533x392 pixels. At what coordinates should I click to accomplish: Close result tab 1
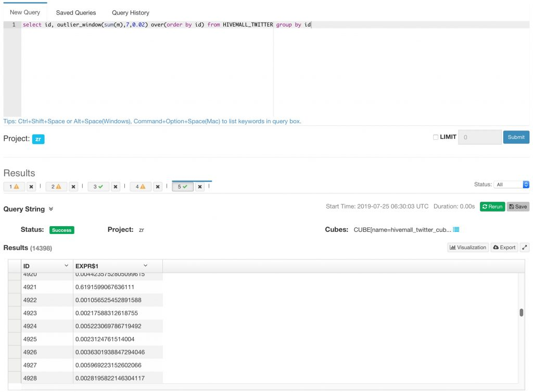coord(31,187)
